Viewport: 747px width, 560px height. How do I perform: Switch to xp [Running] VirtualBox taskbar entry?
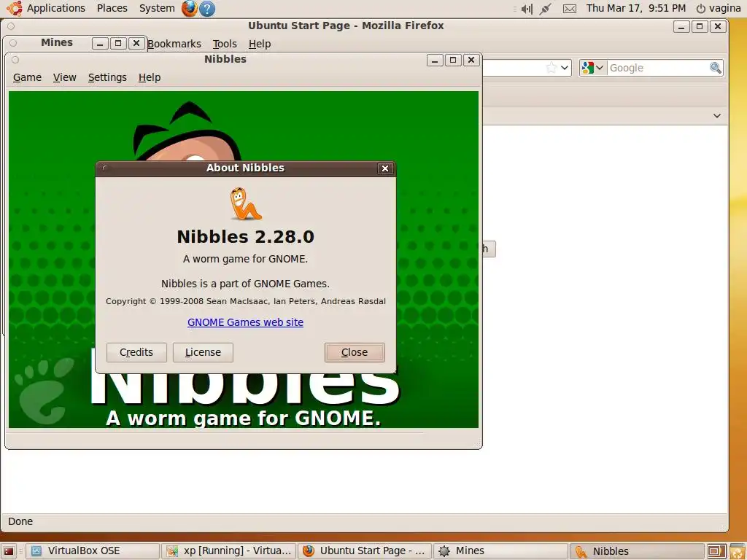pyautogui.click(x=228, y=551)
